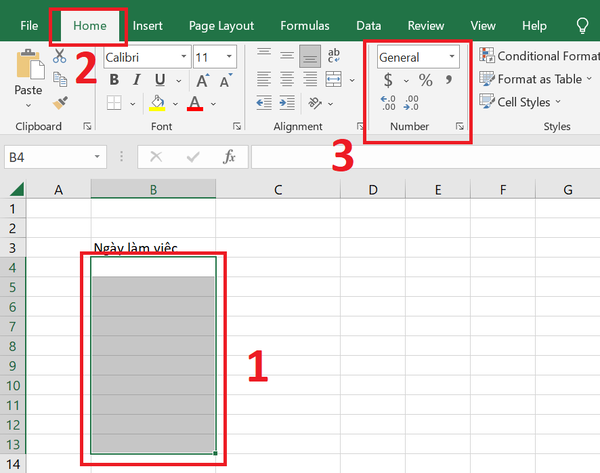Increase indent icon
Viewport: 600px width, 473px height.
[x=287, y=103]
